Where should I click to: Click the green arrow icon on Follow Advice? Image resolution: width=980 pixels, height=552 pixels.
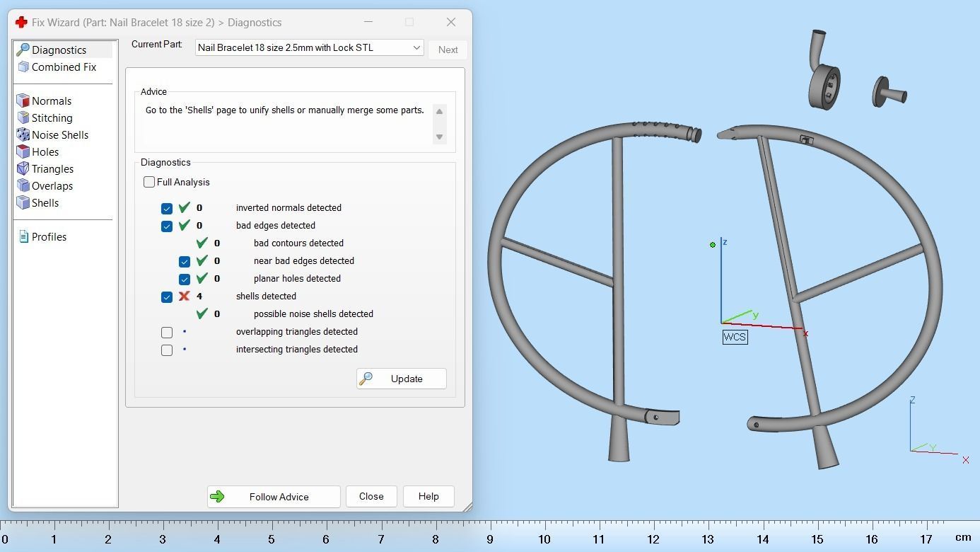click(x=217, y=497)
